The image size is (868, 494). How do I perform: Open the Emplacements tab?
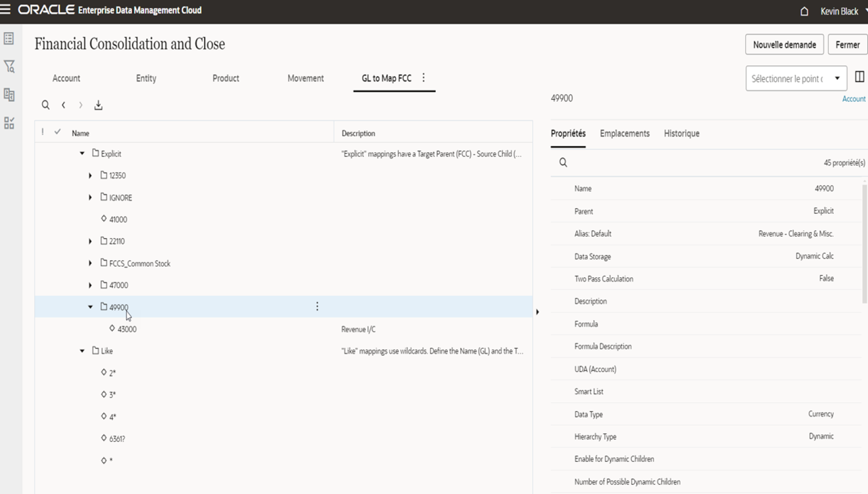coord(625,134)
